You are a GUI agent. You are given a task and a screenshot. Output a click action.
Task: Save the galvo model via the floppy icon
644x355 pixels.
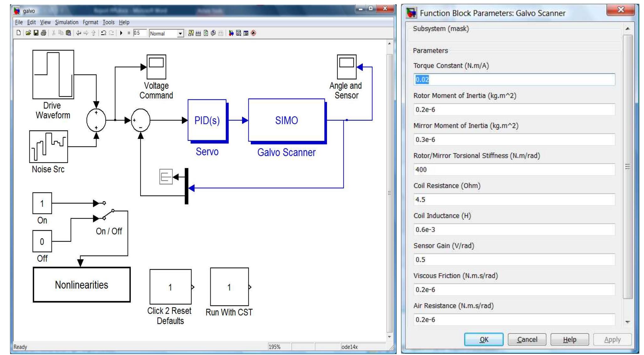(36, 33)
